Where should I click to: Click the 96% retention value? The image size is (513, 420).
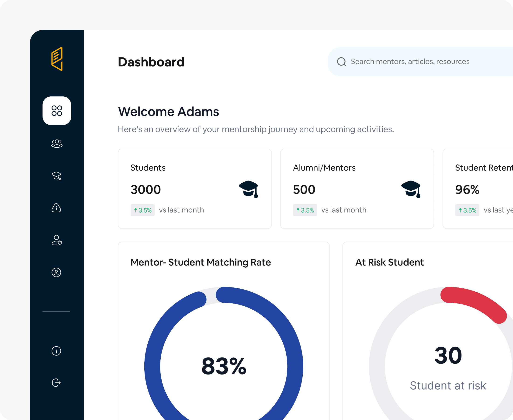pos(467,189)
